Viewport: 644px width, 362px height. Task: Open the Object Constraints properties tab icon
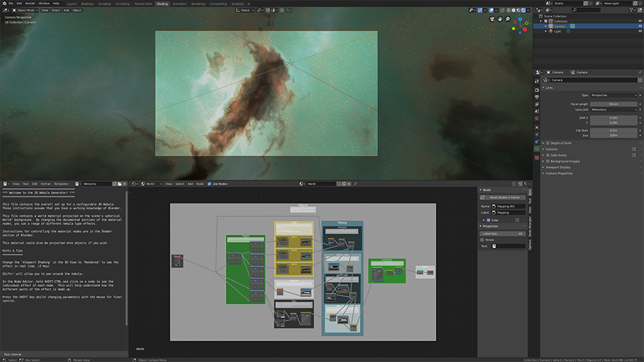click(537, 142)
